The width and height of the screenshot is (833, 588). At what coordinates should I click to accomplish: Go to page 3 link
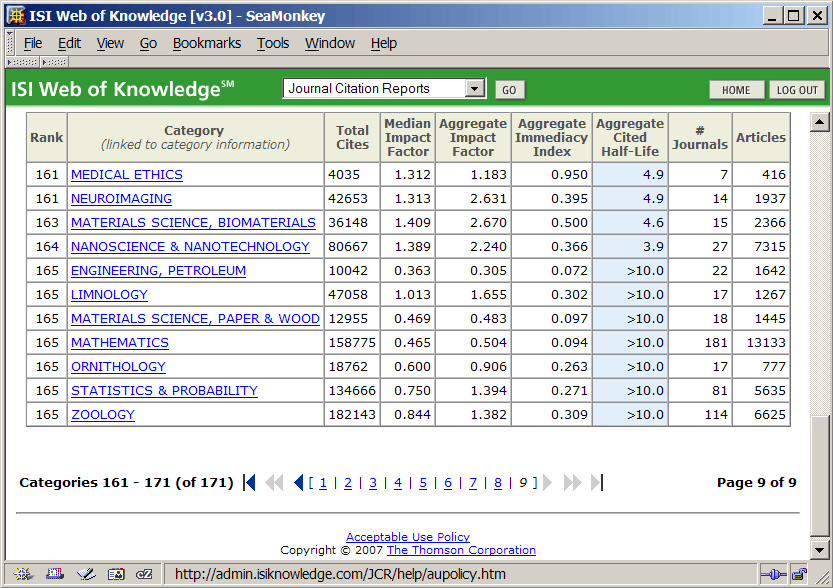click(x=373, y=483)
